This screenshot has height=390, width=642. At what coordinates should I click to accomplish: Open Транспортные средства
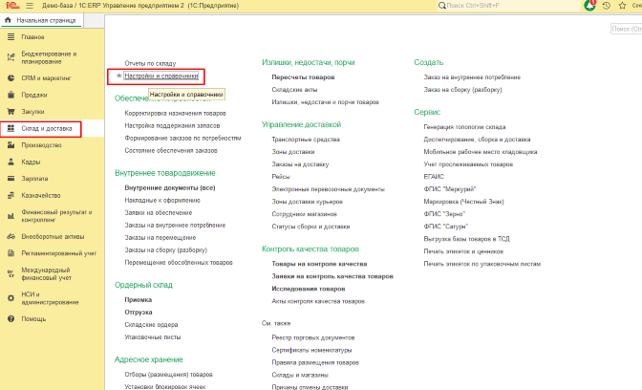point(305,139)
